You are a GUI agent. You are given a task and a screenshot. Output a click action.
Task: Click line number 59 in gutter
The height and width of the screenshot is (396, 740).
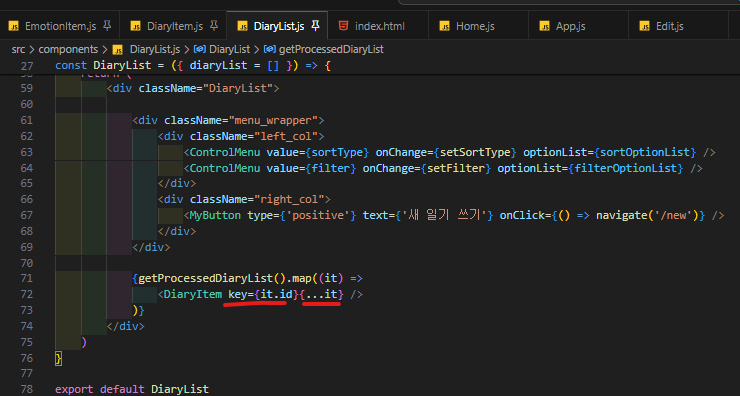coord(27,88)
